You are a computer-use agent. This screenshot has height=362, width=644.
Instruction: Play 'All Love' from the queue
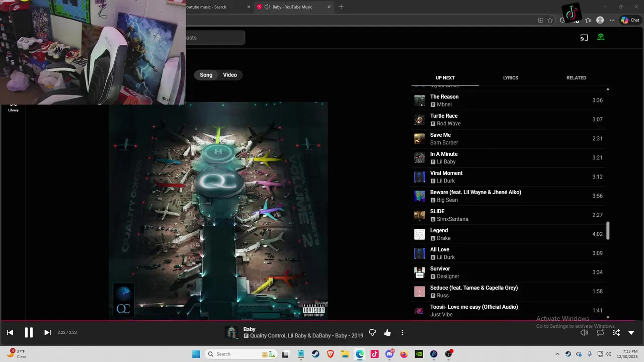(x=508, y=253)
